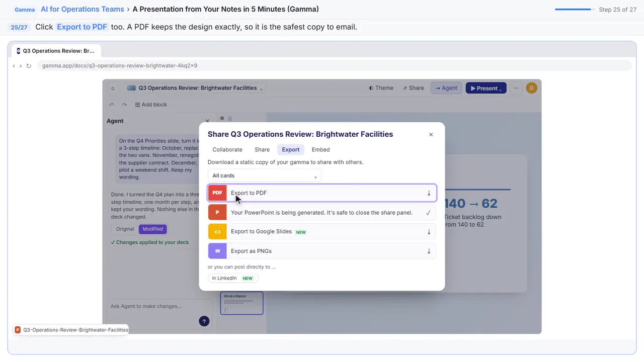The width and height of the screenshot is (644, 362).
Task: Reload the browser page
Action: point(29,66)
